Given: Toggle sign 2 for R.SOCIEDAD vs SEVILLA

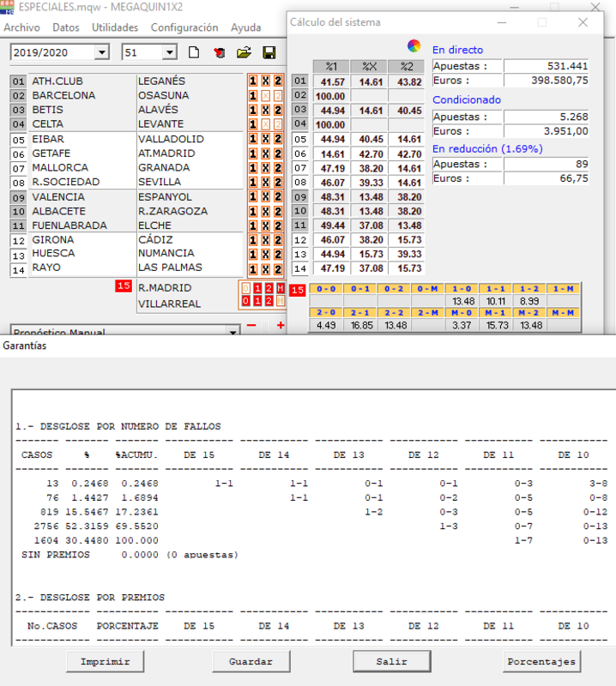Looking at the screenshot, I should tap(278, 182).
